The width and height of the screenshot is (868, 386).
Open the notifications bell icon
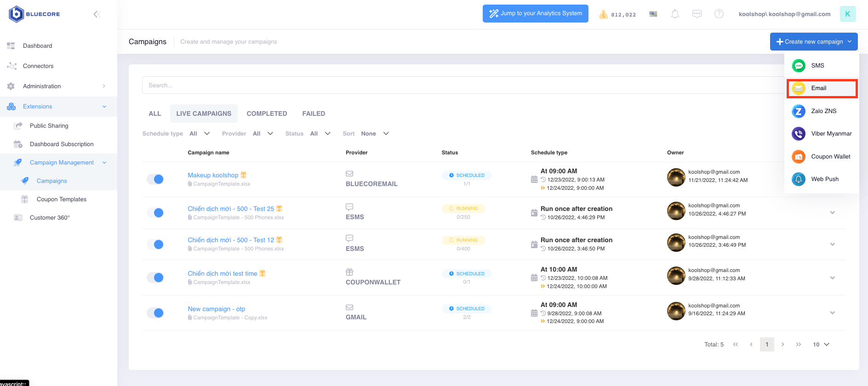(675, 14)
